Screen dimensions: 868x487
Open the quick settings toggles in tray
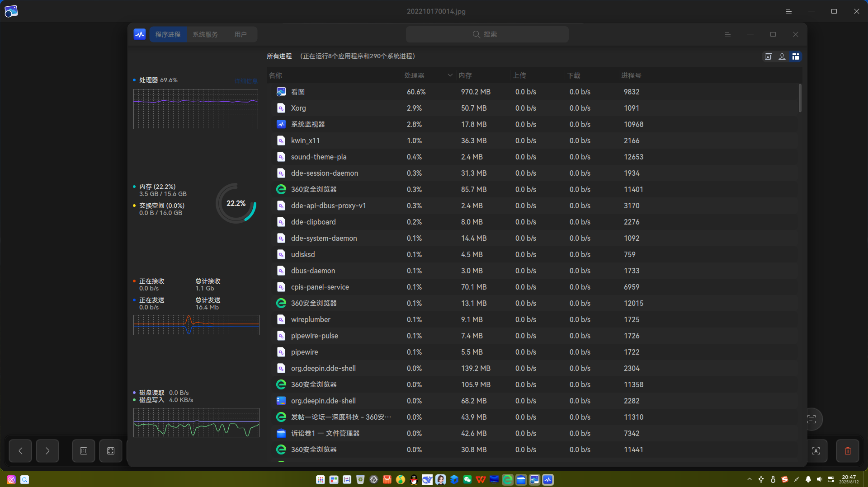tap(831, 479)
